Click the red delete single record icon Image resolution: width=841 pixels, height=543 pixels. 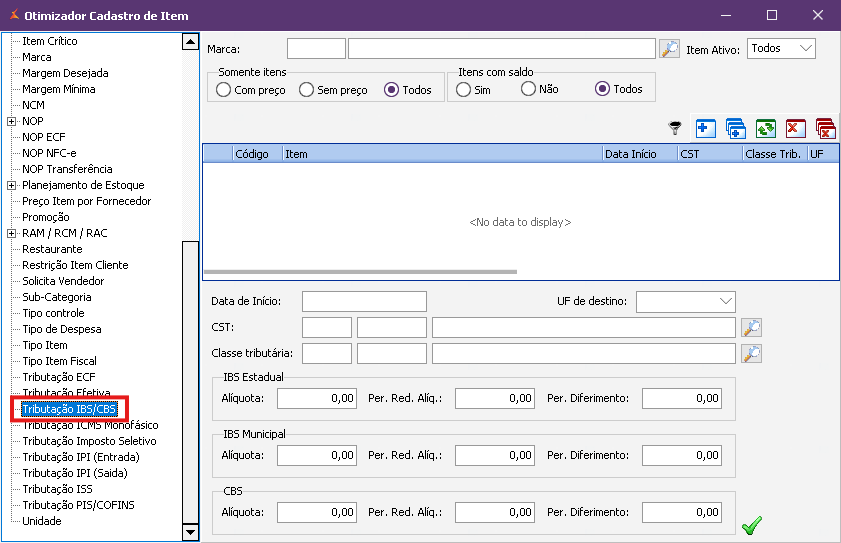[x=796, y=128]
